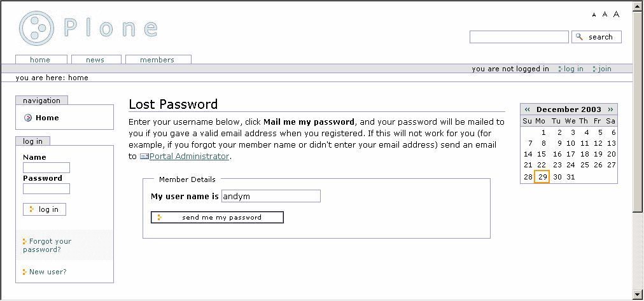
Task: Select the smallest text size A
Action: click(594, 15)
